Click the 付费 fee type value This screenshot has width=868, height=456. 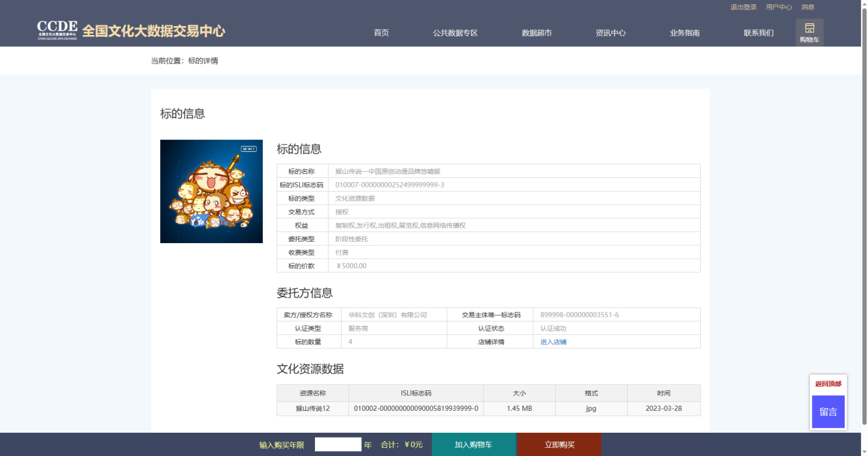point(342,252)
